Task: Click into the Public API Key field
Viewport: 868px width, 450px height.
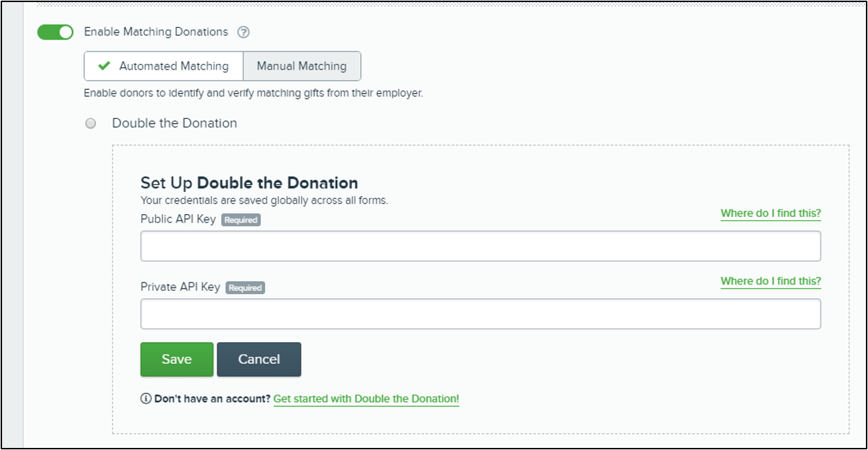Action: [x=481, y=246]
